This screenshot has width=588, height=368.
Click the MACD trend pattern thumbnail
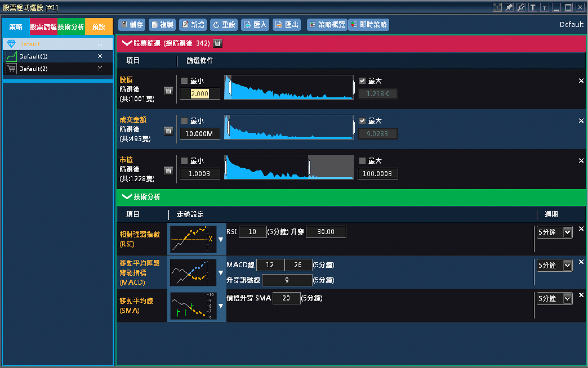point(193,273)
